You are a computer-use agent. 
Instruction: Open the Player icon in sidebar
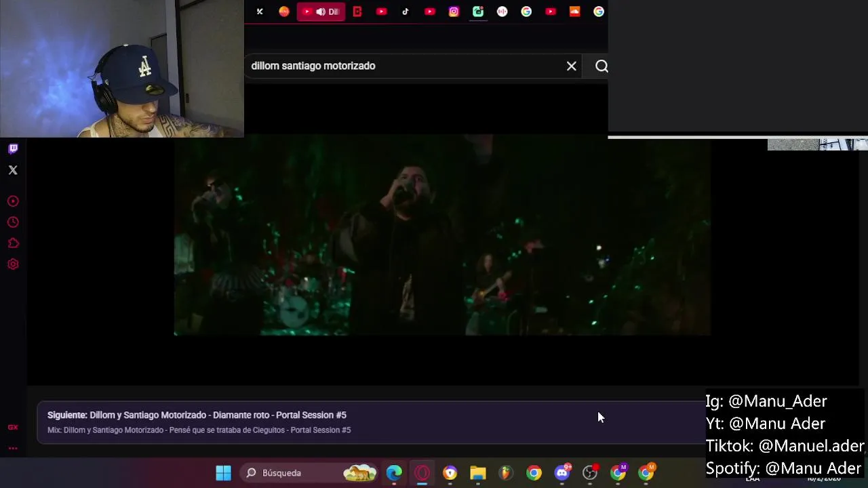13,201
